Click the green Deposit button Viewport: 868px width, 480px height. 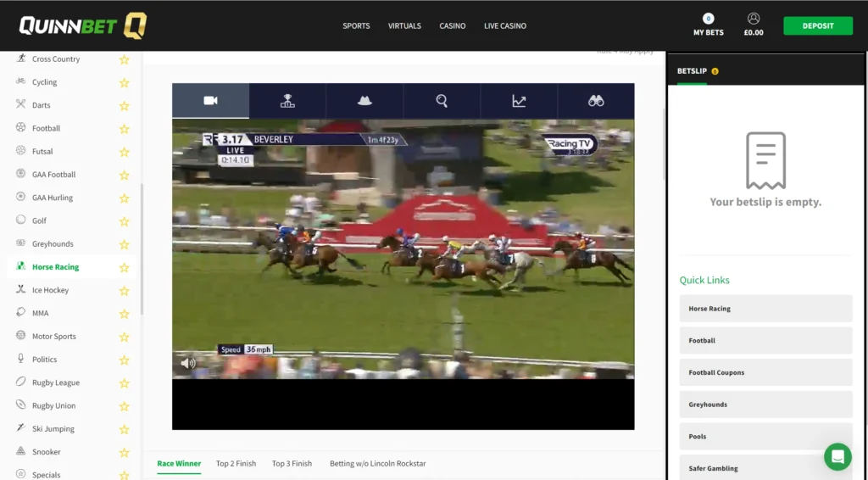coord(818,26)
